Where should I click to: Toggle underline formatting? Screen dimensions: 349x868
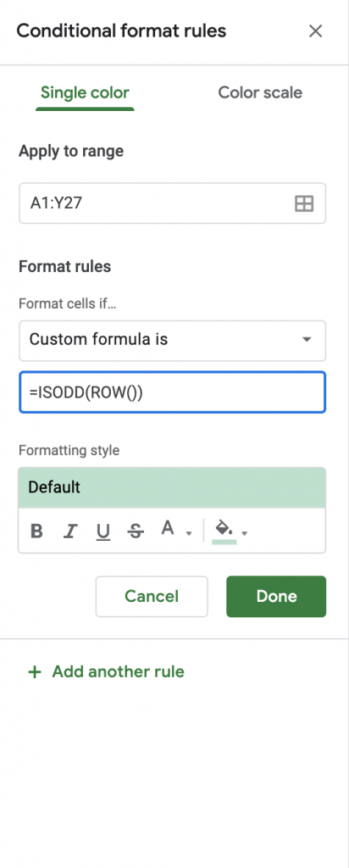click(102, 531)
